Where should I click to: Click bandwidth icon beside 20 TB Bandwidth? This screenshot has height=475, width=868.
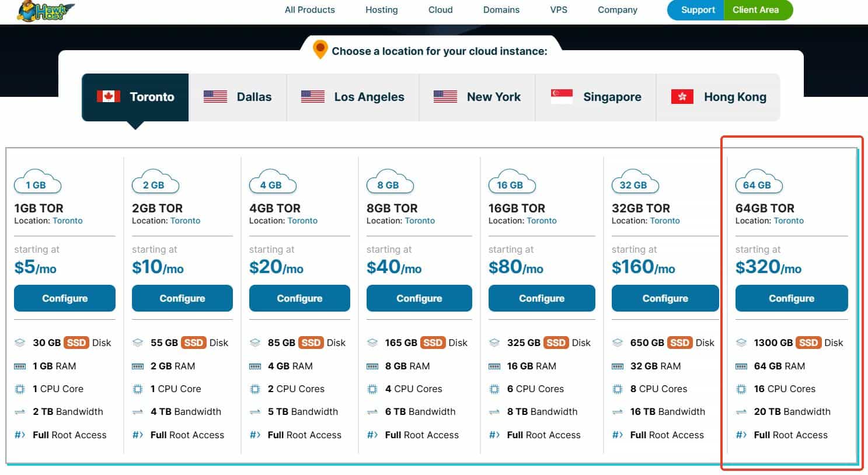coord(741,412)
